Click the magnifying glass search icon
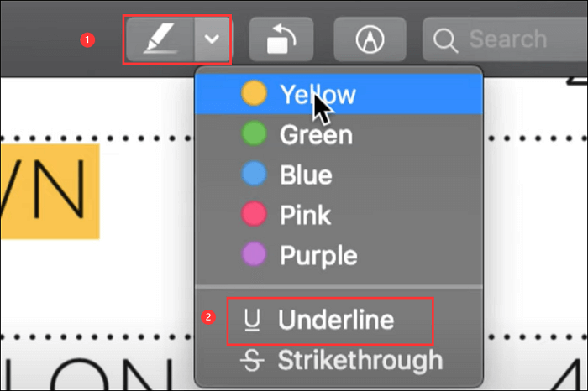Viewport: 588px width, 391px height. 447,39
